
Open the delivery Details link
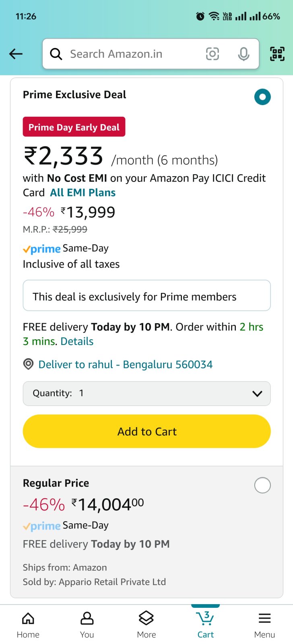(x=77, y=341)
